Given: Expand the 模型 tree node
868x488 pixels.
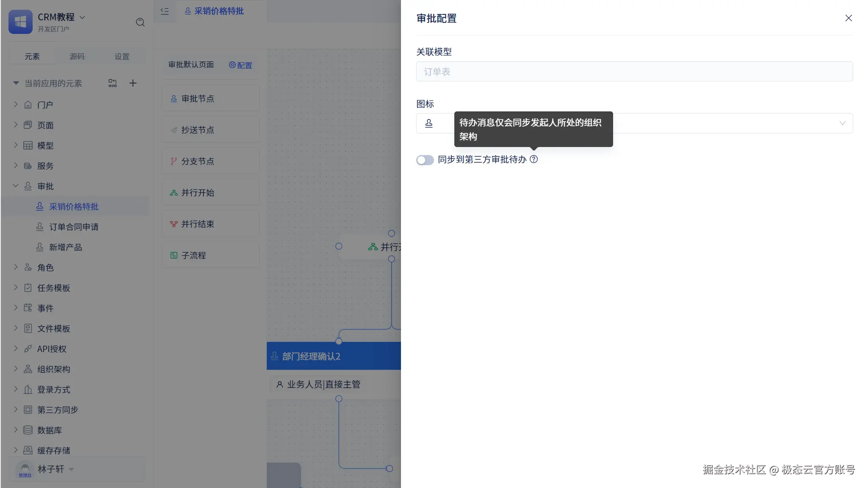Looking at the screenshot, I should (x=16, y=145).
